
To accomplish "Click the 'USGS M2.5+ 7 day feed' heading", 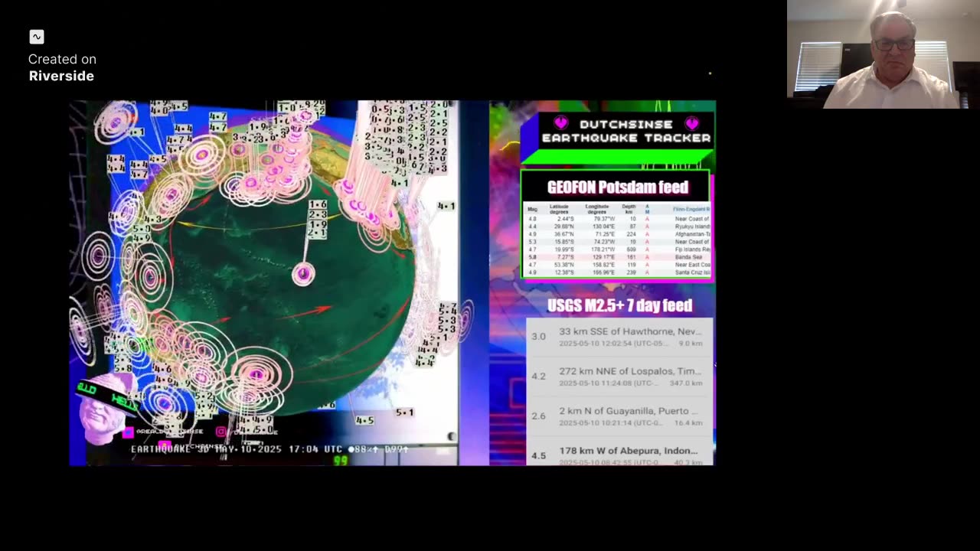I will pos(619,305).
